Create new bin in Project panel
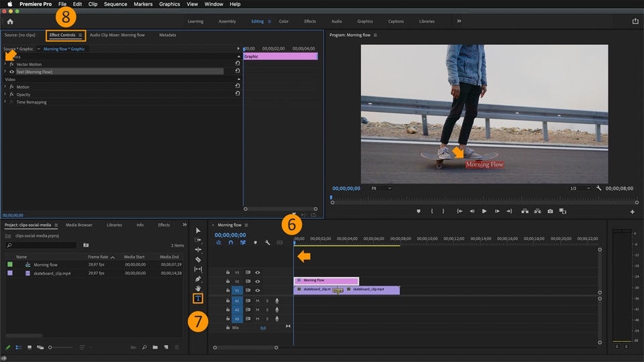 tap(155, 347)
